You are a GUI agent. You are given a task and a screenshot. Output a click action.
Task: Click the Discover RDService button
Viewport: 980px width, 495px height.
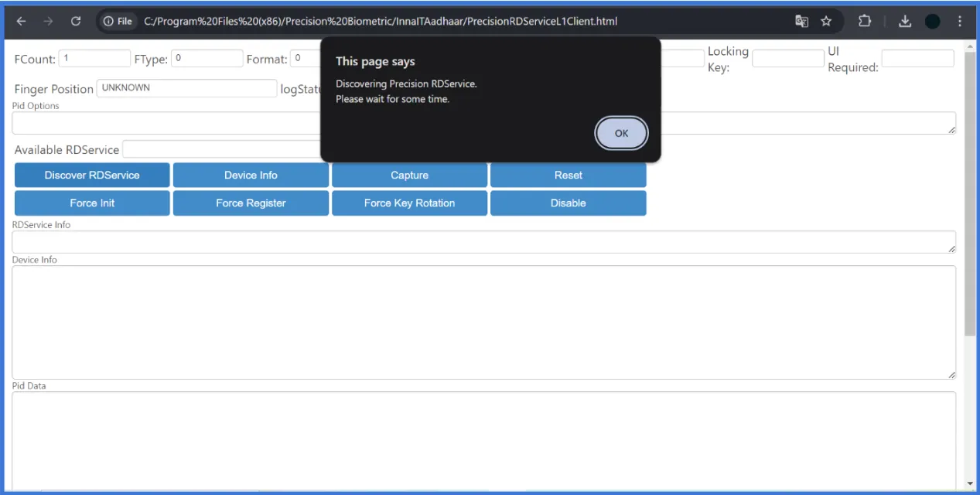pyautogui.click(x=92, y=175)
